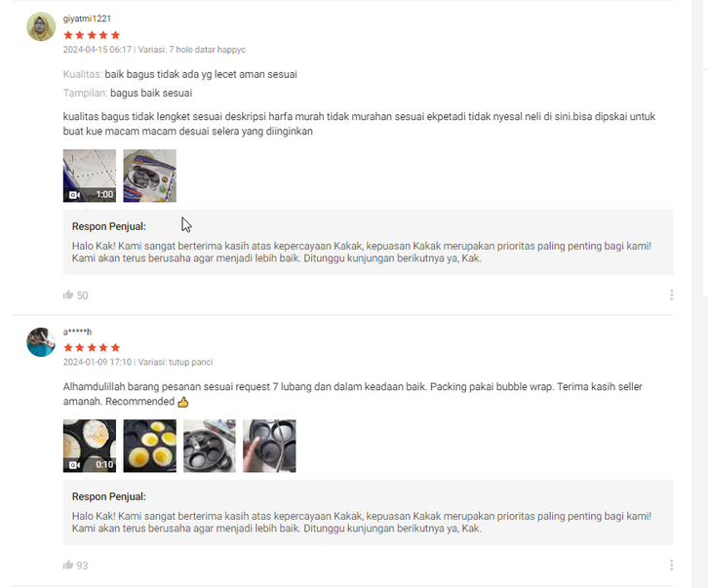The width and height of the screenshot is (708, 588).
Task: View photo of pan with lid on tile
Action: tap(210, 446)
